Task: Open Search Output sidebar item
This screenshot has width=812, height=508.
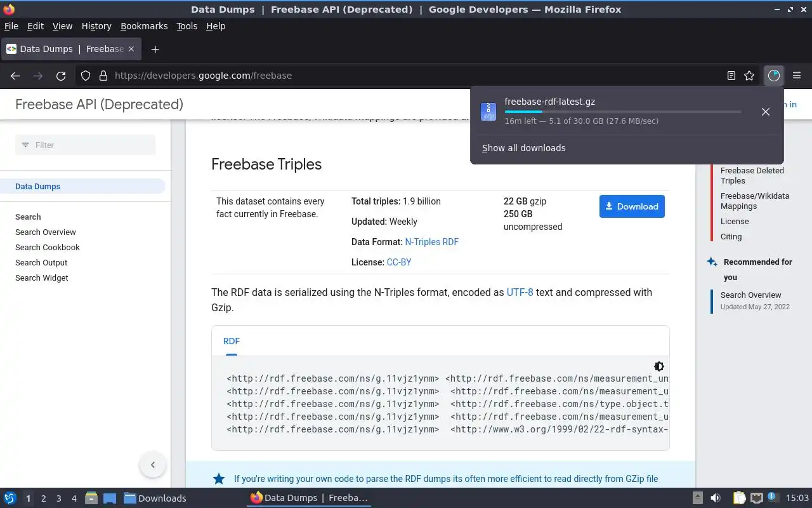Action: click(x=41, y=263)
